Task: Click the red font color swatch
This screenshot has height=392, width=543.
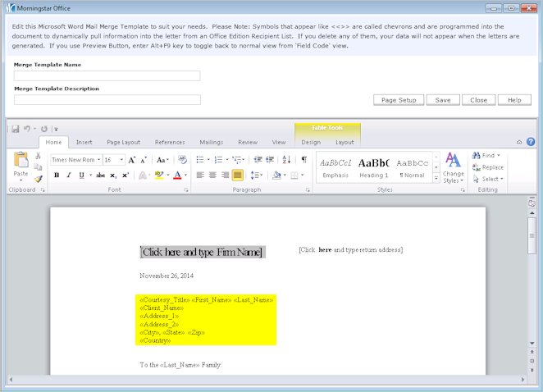Action: point(178,175)
